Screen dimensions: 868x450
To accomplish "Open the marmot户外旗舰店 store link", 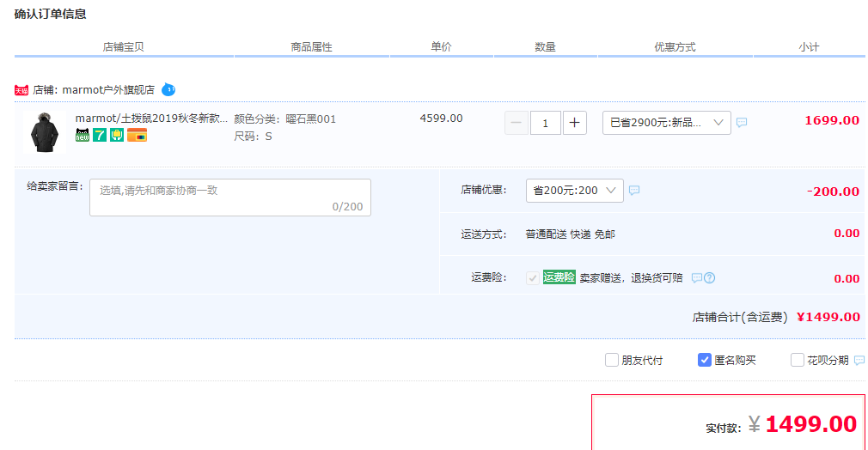I will coord(108,89).
